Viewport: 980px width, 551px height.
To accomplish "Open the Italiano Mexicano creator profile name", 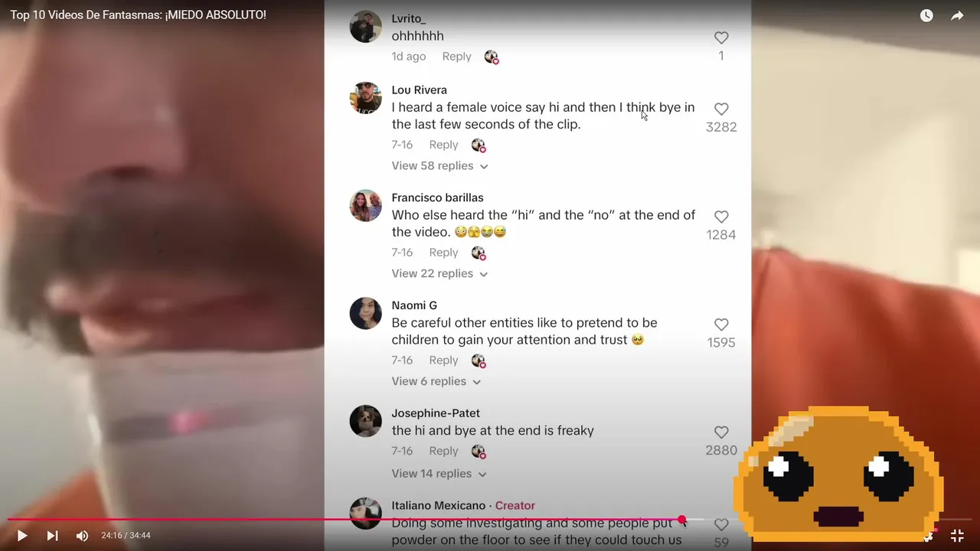I will (438, 506).
